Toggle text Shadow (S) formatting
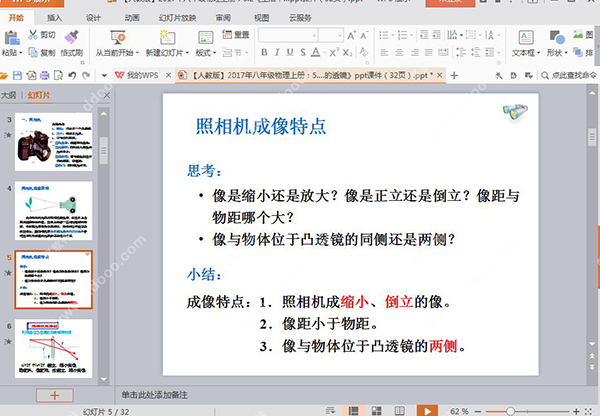 pyautogui.click(x=303, y=52)
